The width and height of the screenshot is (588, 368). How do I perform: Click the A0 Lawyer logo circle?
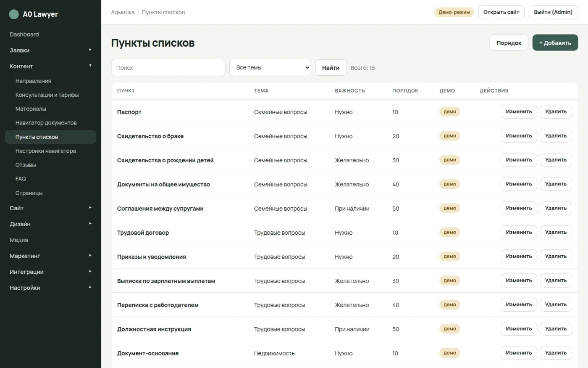(x=14, y=14)
